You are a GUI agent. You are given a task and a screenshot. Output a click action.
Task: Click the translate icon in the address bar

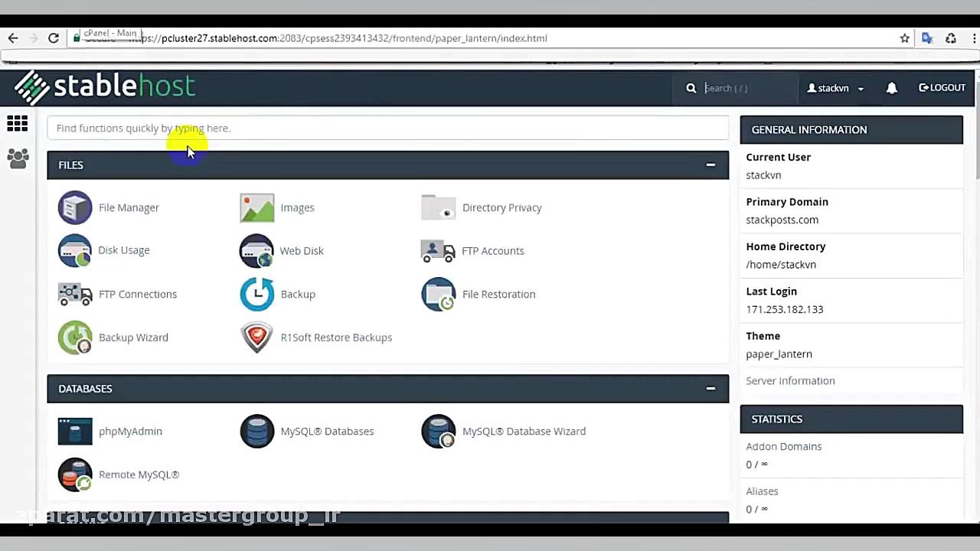point(927,37)
